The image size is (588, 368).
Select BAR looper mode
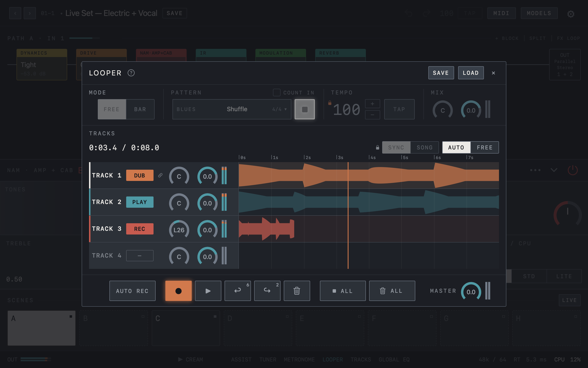tap(140, 109)
